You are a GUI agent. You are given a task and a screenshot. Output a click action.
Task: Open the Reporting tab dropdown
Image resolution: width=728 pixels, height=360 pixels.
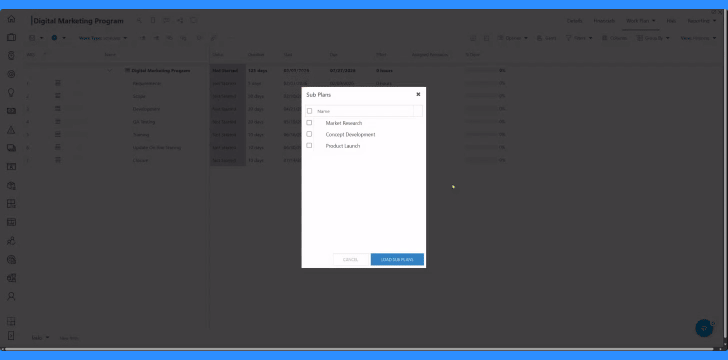pos(702,21)
